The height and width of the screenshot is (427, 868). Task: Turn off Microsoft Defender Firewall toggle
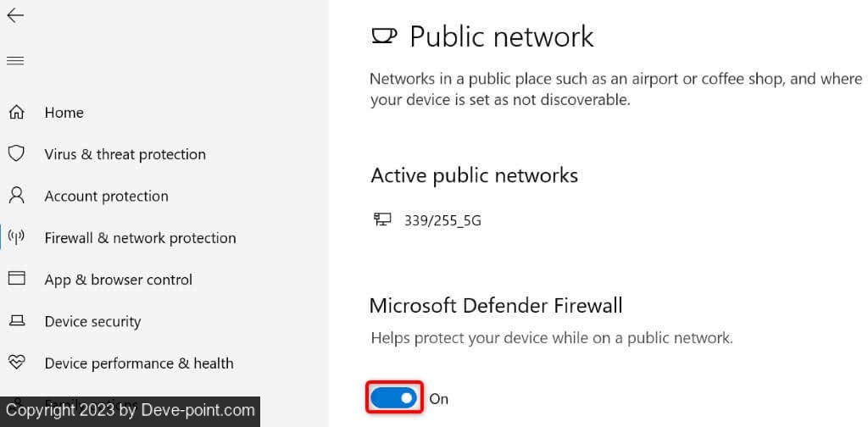tap(395, 397)
